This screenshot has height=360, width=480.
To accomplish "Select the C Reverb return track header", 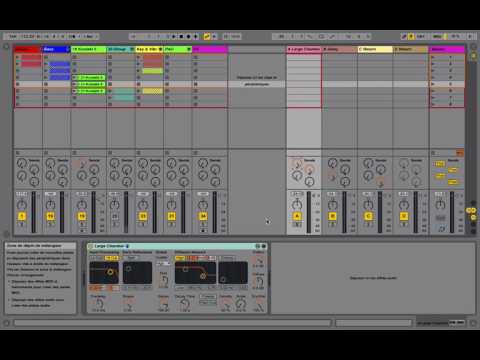I will [375, 49].
